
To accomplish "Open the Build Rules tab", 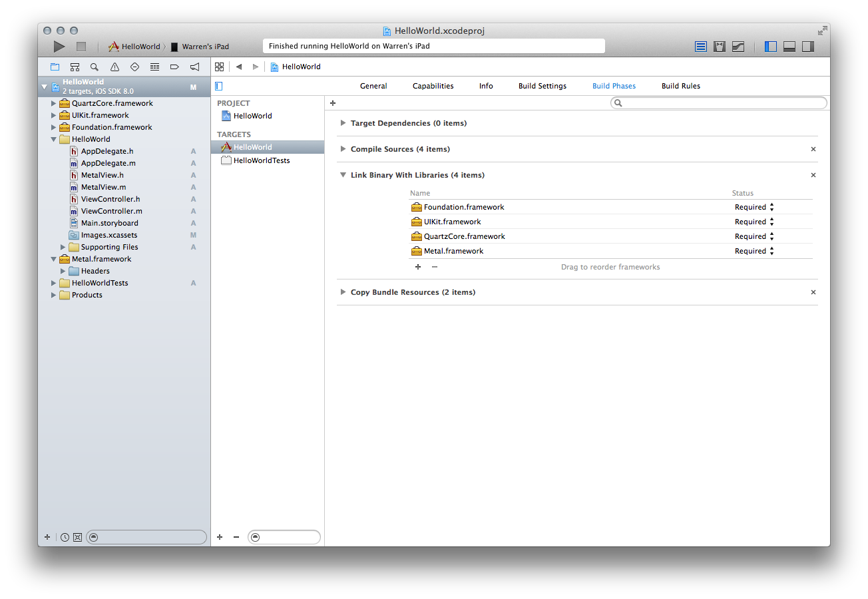I will click(x=681, y=86).
